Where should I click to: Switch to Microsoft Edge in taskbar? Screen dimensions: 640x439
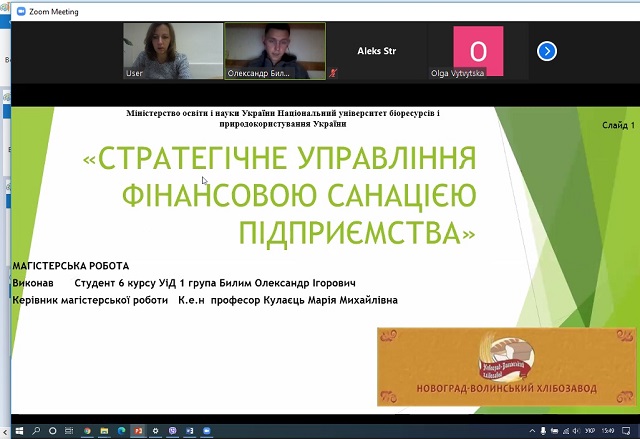pyautogui.click(x=121, y=431)
